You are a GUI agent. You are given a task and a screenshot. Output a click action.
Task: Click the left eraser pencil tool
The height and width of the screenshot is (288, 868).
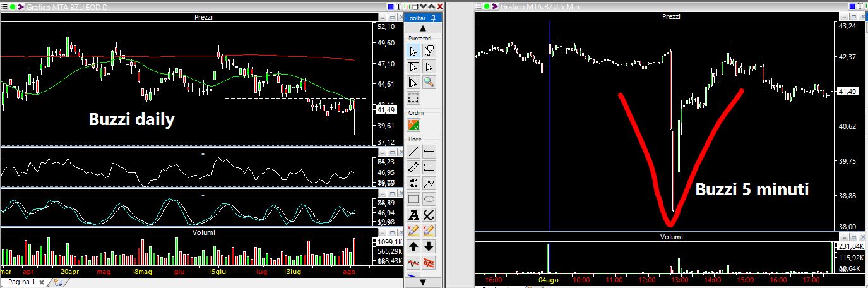pyautogui.click(x=413, y=231)
